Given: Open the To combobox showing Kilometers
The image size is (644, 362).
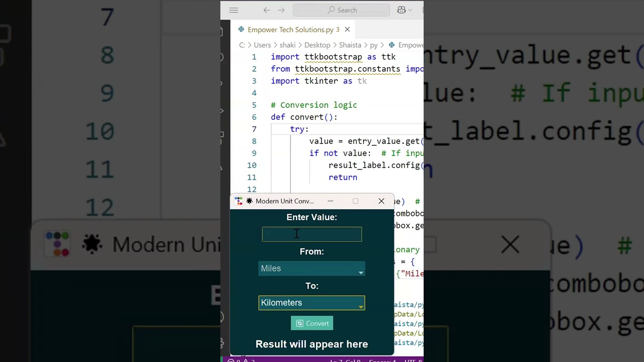Looking at the screenshot, I should [x=312, y=303].
